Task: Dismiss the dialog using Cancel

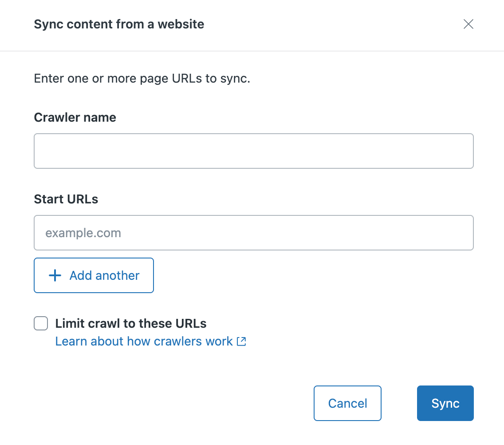Action: point(347,403)
